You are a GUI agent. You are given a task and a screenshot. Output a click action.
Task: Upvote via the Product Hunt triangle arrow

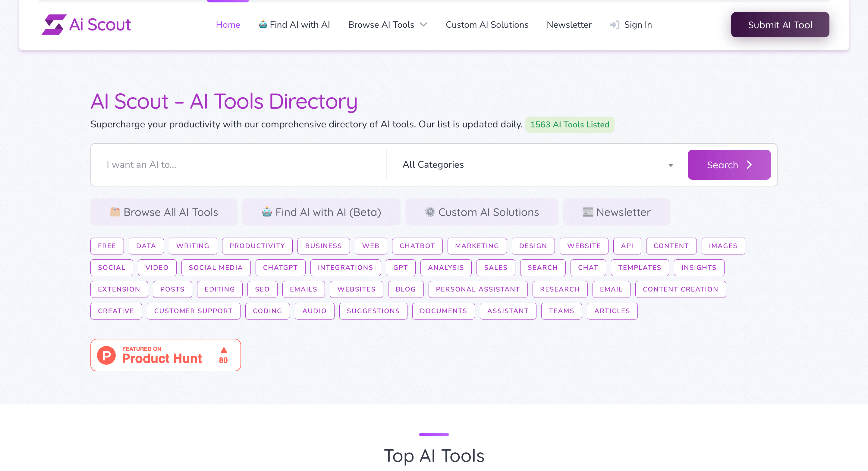224,350
